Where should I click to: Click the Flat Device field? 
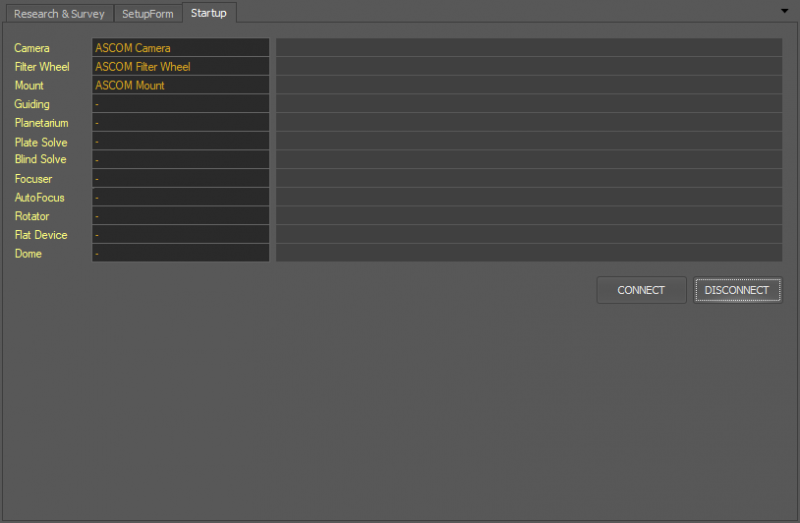coord(181,235)
